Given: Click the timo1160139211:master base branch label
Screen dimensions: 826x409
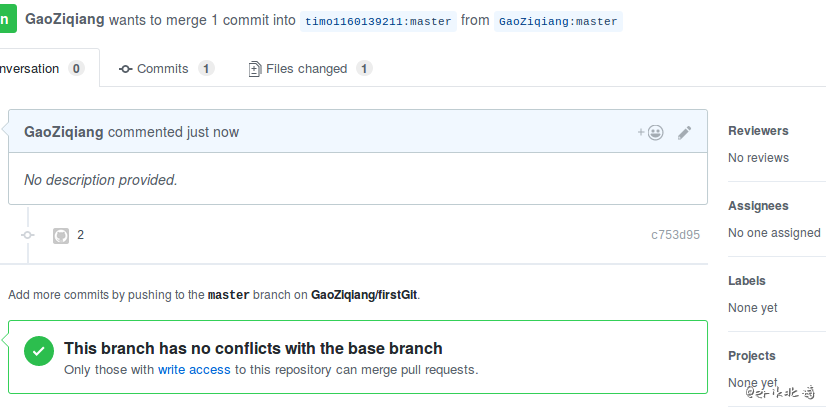Looking at the screenshot, I should pos(378,21).
